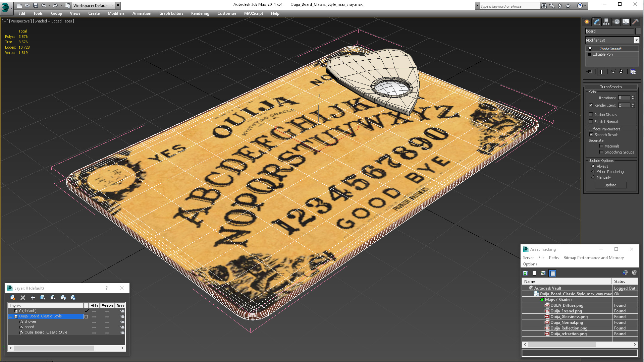This screenshot has height=362, width=644.
Task: Collapse the TurboSmooth rollout header
Action: click(610, 87)
